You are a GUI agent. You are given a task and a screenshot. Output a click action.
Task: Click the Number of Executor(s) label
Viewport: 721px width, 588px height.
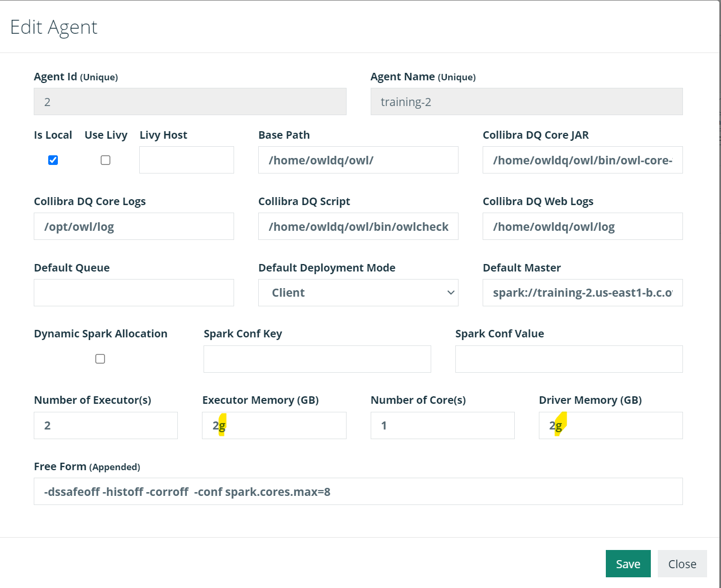point(93,400)
